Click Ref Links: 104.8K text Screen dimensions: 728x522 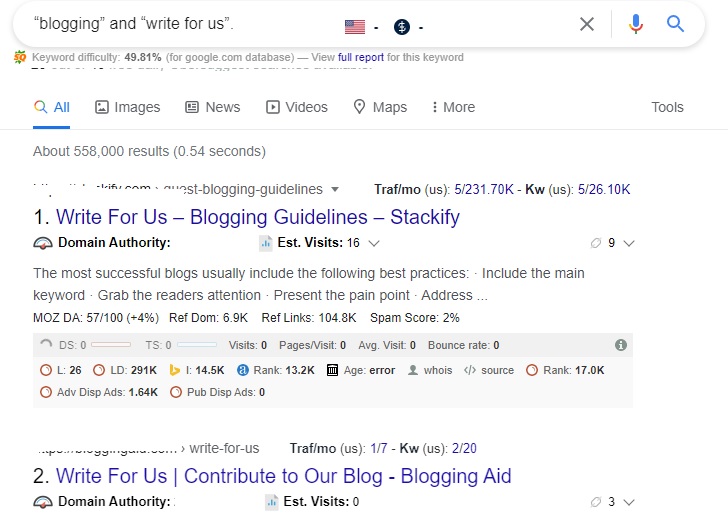tap(309, 318)
